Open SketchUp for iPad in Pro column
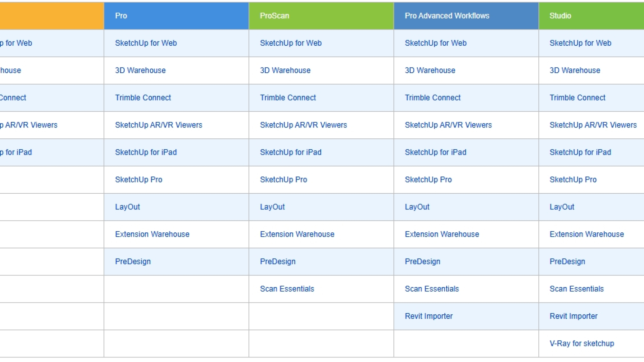Viewport: 644px width, 362px height. click(146, 153)
